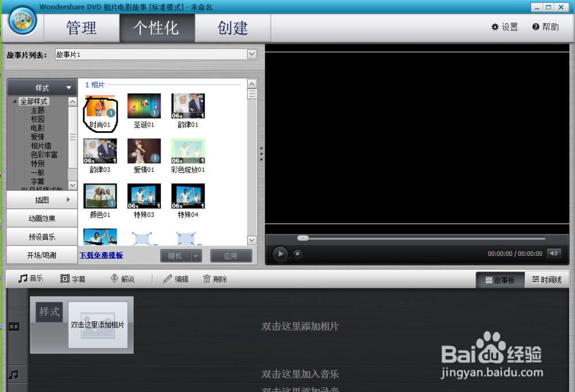Click 双击这里加入音乐 text in music track

[x=300, y=374]
